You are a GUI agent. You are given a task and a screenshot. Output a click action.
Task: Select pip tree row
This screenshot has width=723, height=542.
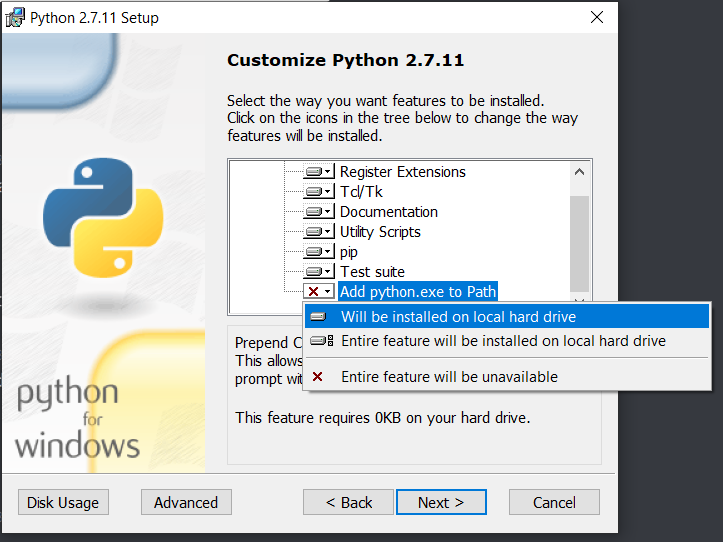[349, 252]
